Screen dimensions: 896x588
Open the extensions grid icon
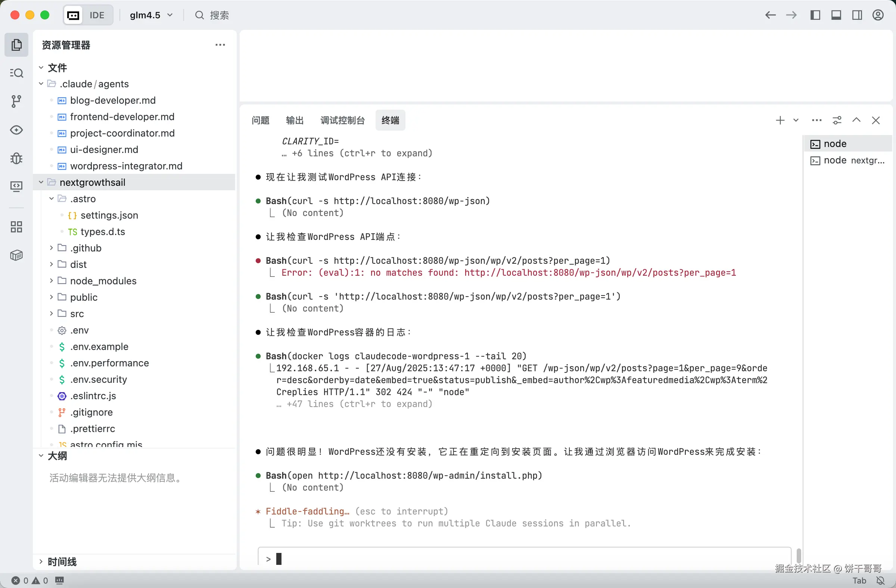(x=16, y=227)
